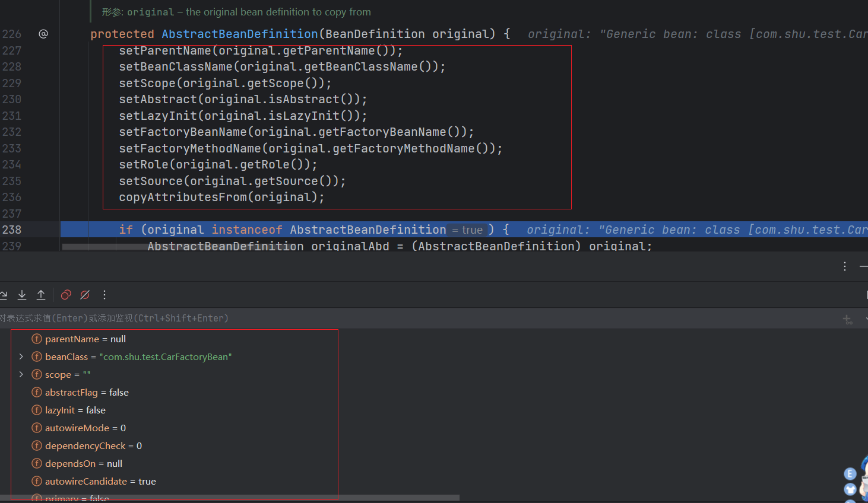This screenshot has height=503, width=868.
Task: Click the field icon beside autowireCandidate
Action: point(37,481)
